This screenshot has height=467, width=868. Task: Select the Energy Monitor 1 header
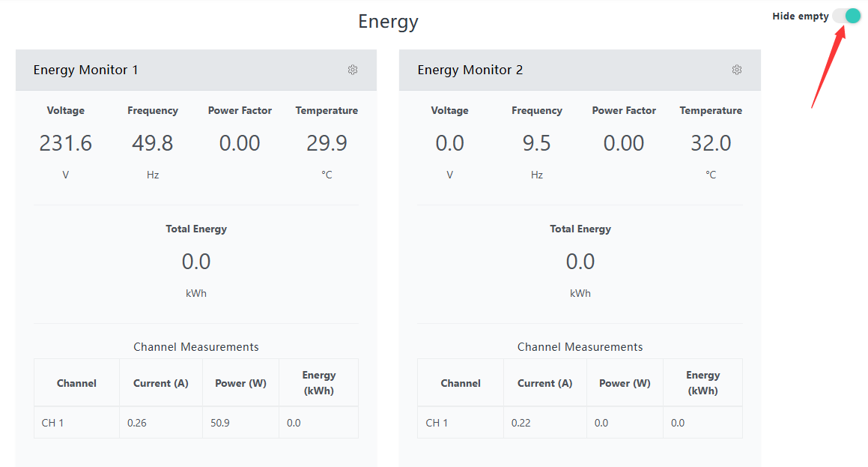[x=85, y=70]
